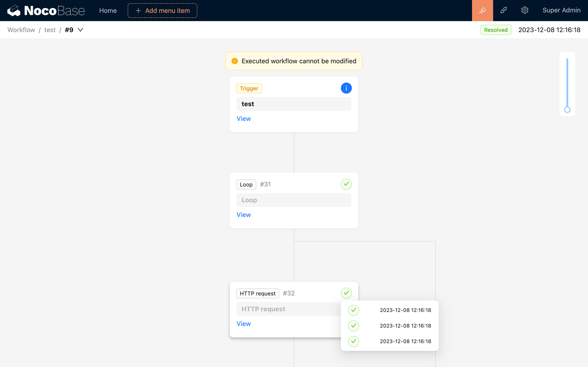Viewport: 588px width, 367px height.
Task: Expand the execution #9 dropdown
Action: coord(80,30)
